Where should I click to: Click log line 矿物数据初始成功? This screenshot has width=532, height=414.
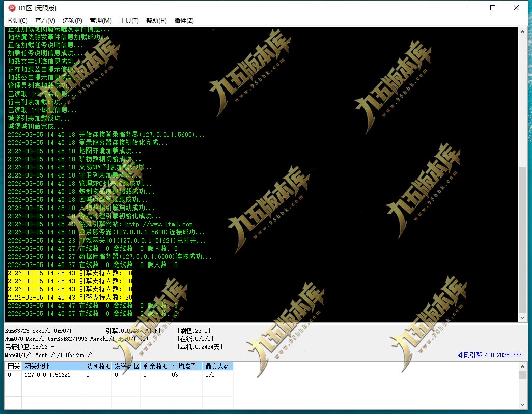74,159
